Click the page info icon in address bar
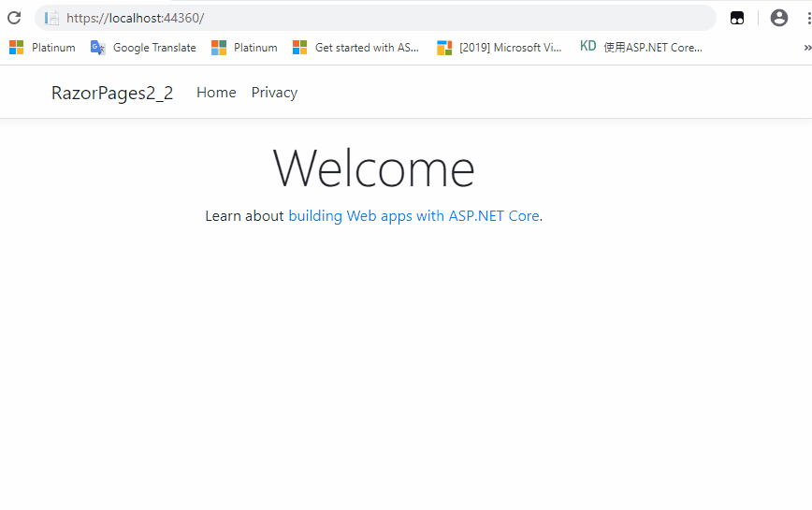The height and width of the screenshot is (510, 812). [51, 18]
